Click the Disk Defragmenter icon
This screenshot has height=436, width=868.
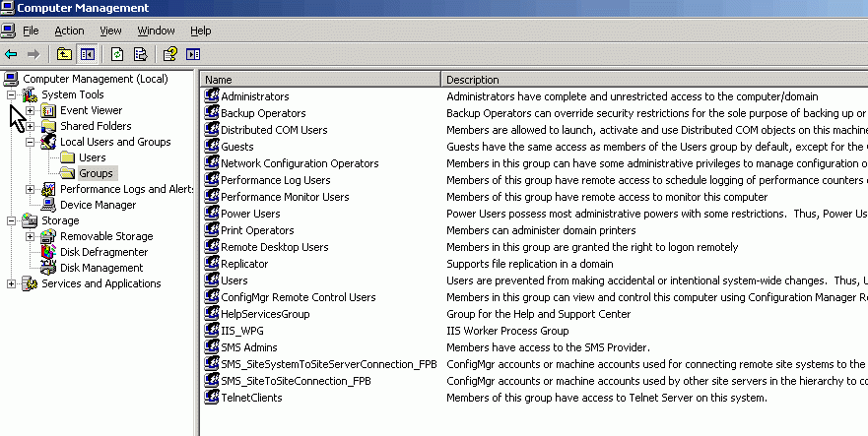pyautogui.click(x=48, y=252)
